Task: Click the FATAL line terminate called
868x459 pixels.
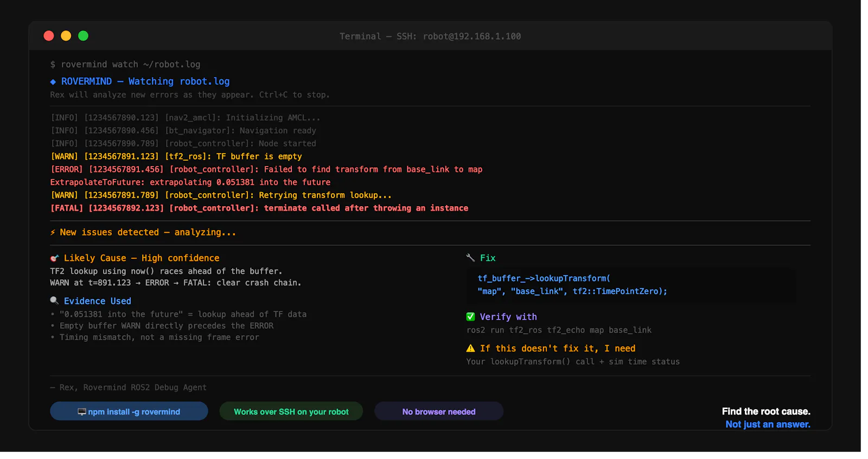Action: [259, 208]
